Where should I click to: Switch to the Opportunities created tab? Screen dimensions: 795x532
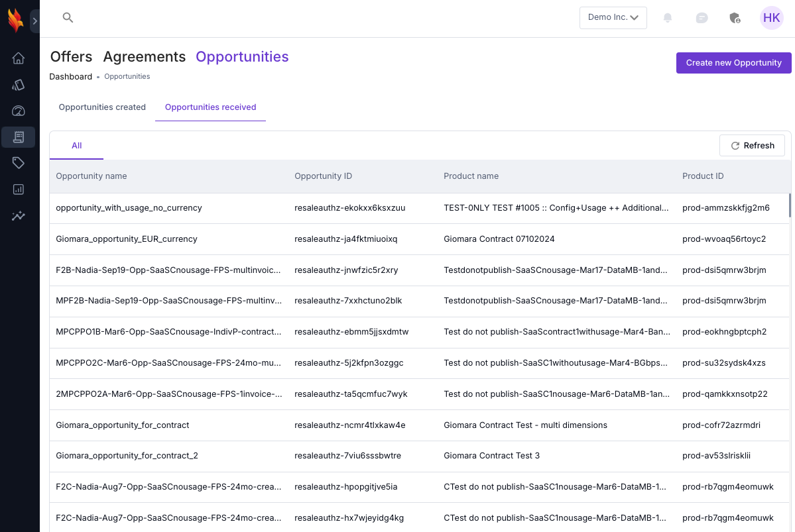coord(102,107)
